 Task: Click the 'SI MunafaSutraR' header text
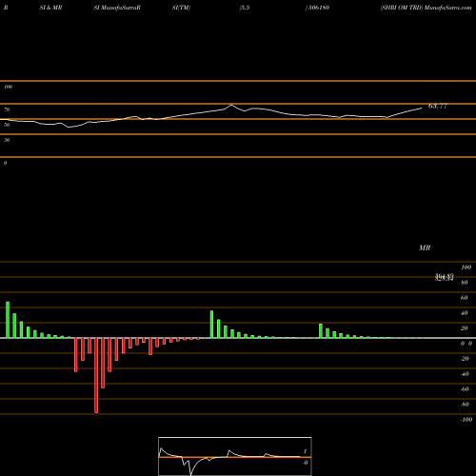(117, 8)
